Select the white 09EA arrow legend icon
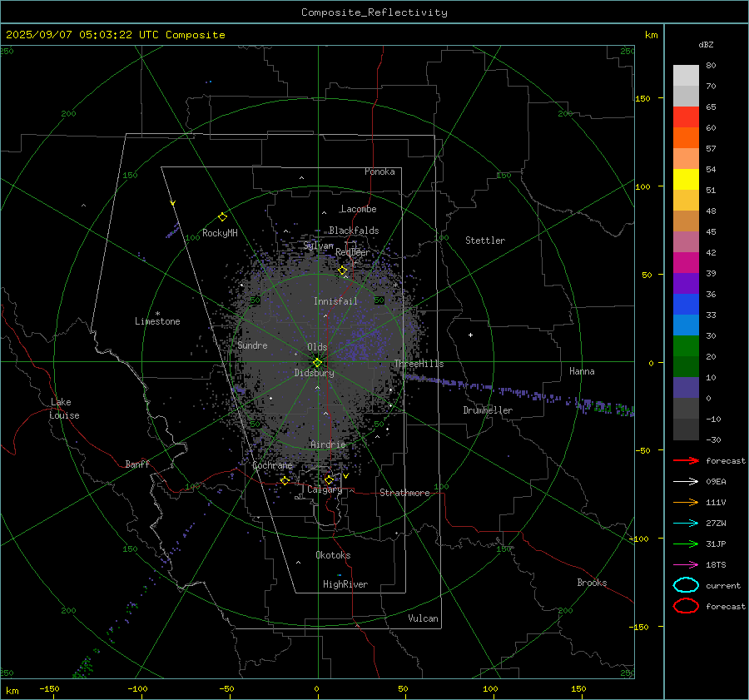This screenshot has height=700, width=749. 686,481
